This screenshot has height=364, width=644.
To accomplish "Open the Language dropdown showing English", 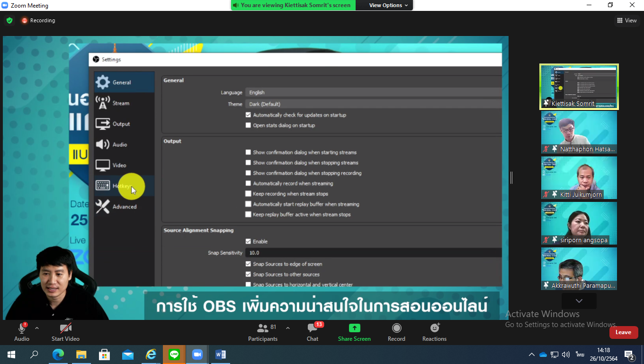I will point(374,92).
